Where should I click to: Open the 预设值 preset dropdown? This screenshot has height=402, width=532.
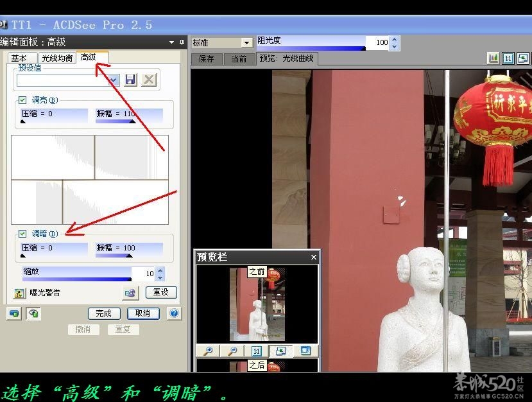click(x=114, y=80)
